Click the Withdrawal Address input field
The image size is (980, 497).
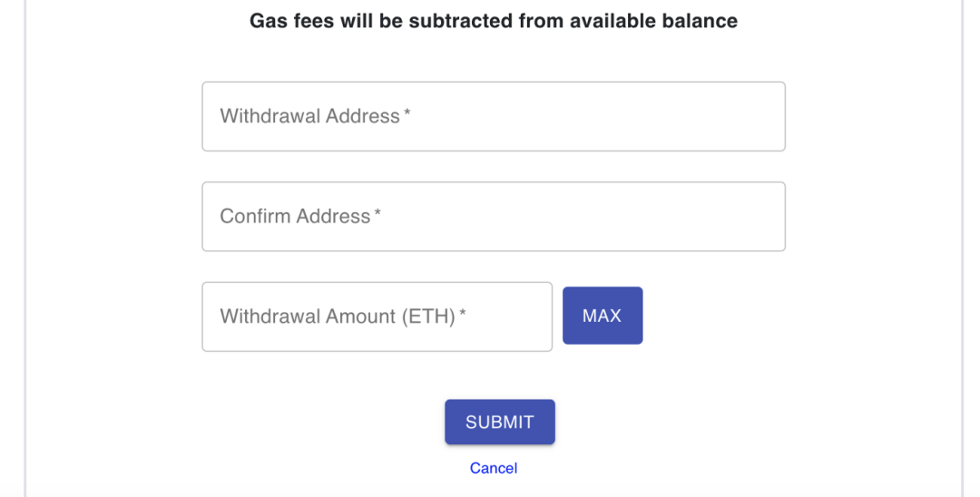click(493, 117)
